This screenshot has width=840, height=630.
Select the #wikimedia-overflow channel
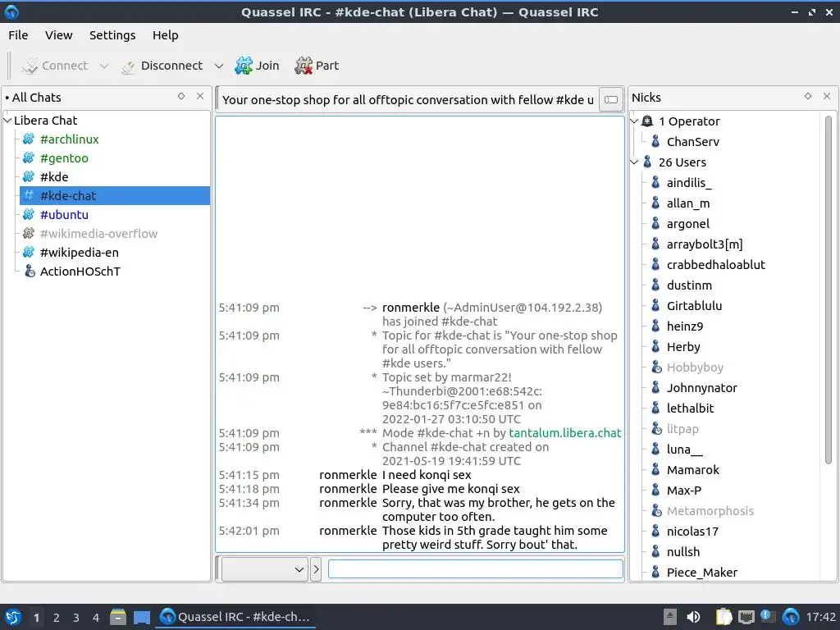[98, 234]
